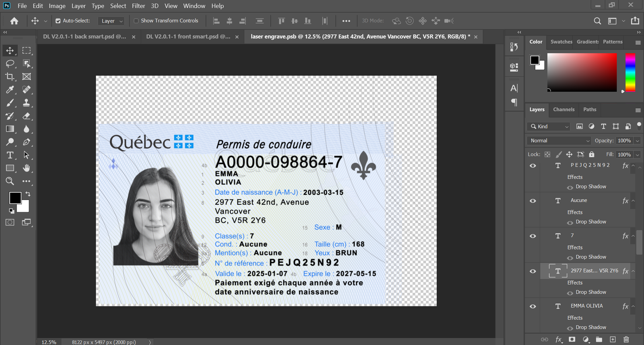Click the create new group folder icon
Image resolution: width=644 pixels, height=345 pixels.
point(599,339)
